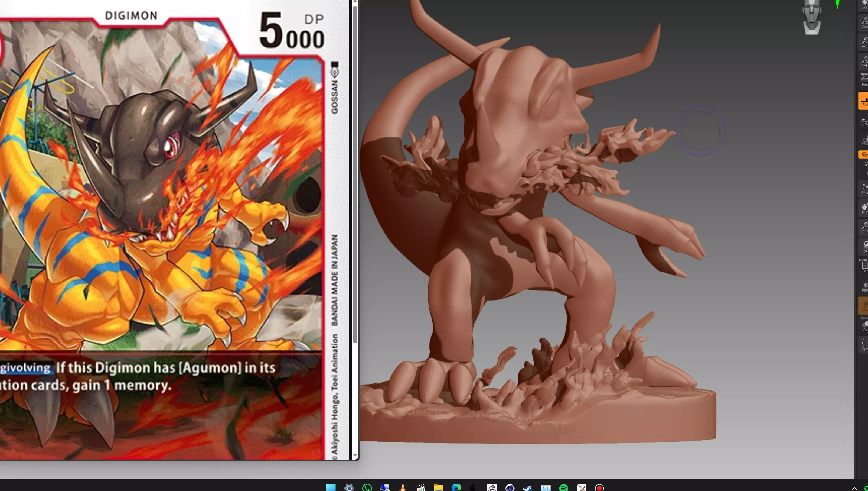This screenshot has height=491, width=868.
Task: Open WhatsApp from the taskbar
Action: click(x=367, y=487)
